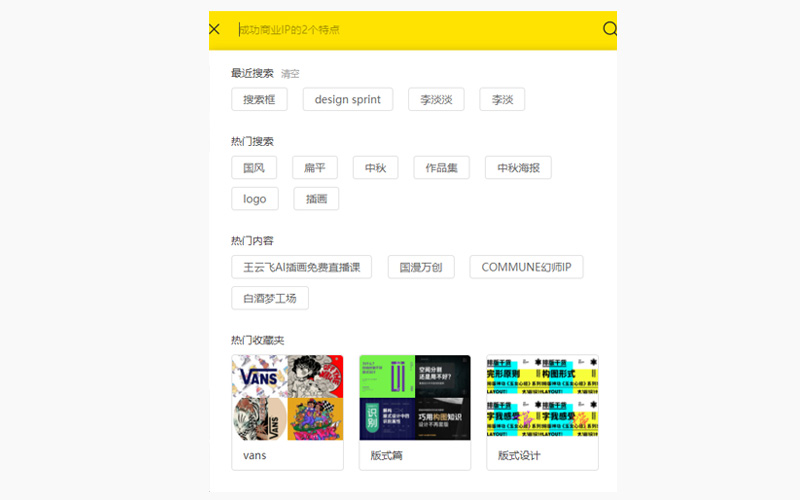Pick the recent search tag 李淡

502,100
